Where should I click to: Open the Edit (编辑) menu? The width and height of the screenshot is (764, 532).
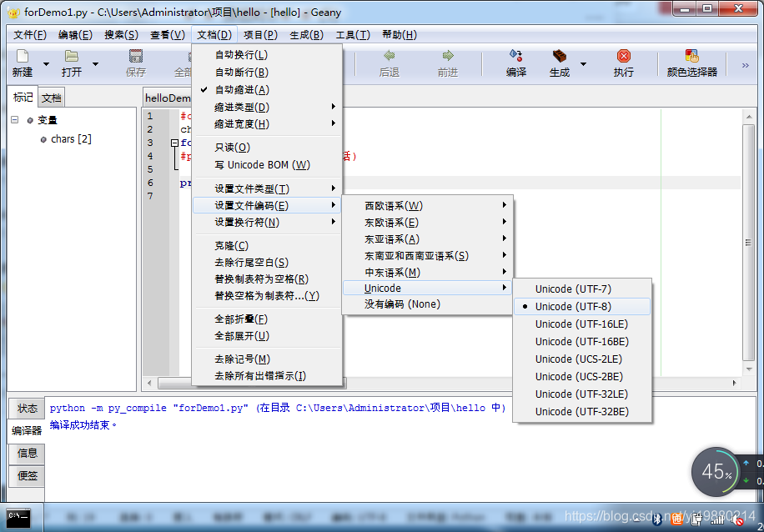(x=75, y=35)
